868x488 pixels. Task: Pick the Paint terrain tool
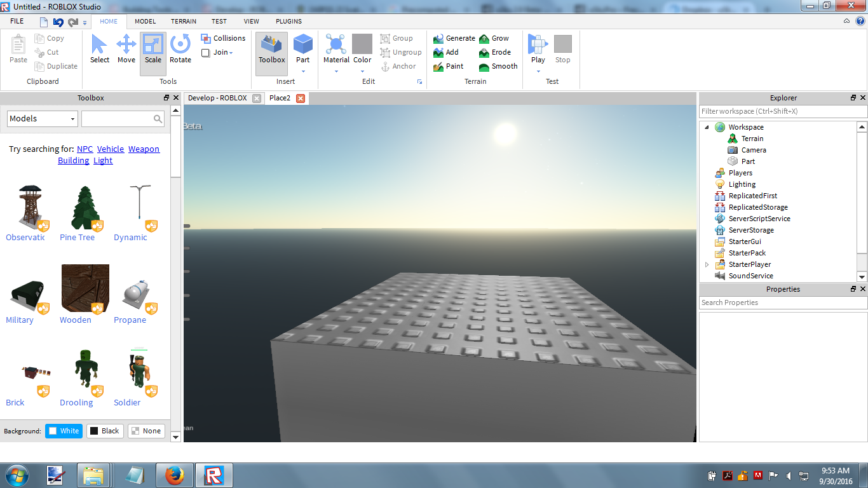click(x=448, y=66)
